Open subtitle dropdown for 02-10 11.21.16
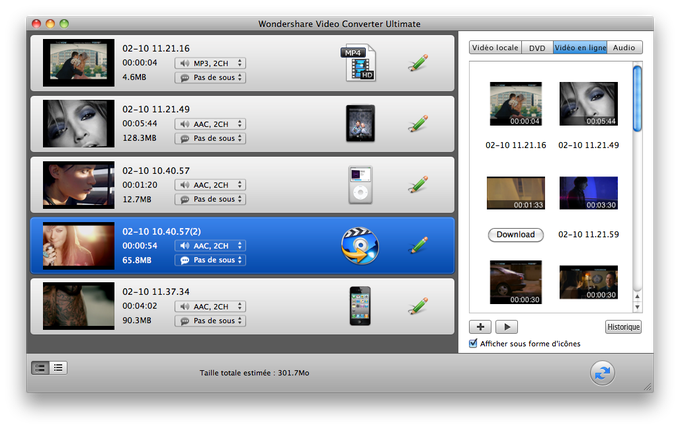 210,78
